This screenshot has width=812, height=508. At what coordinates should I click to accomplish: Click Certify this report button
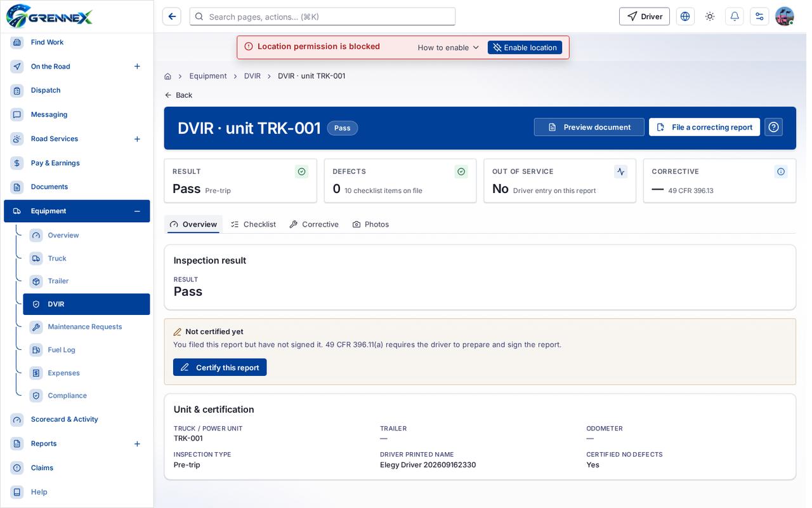tap(220, 368)
